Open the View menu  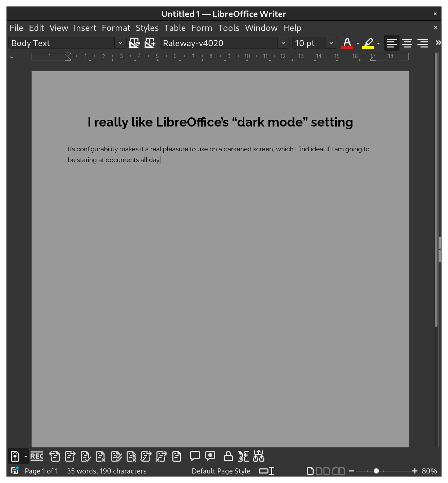[59, 28]
